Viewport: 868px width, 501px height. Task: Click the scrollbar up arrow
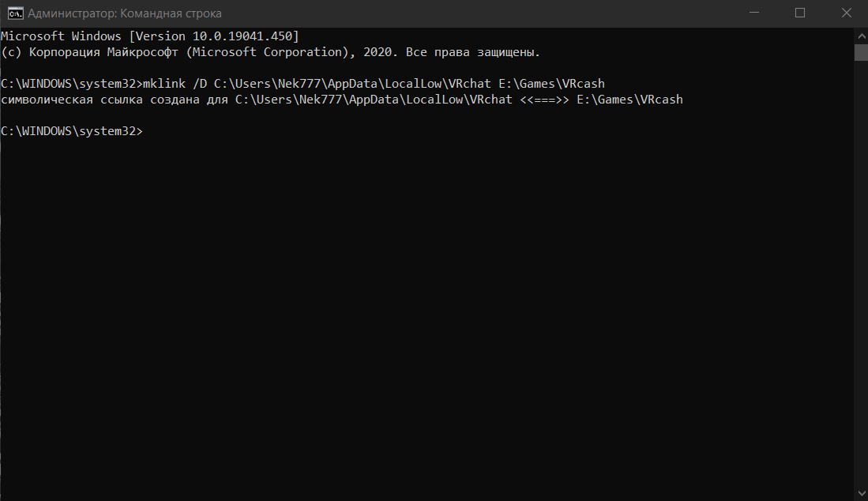tap(861, 34)
